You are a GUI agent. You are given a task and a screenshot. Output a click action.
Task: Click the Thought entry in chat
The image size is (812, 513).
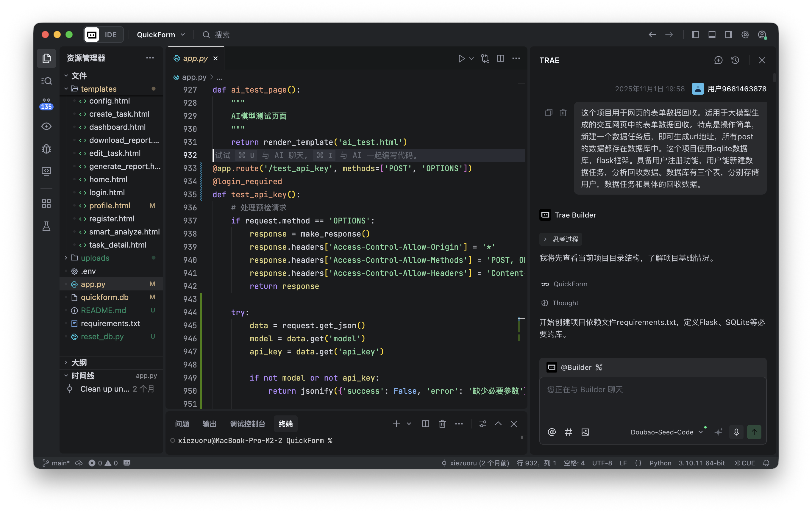560,303
